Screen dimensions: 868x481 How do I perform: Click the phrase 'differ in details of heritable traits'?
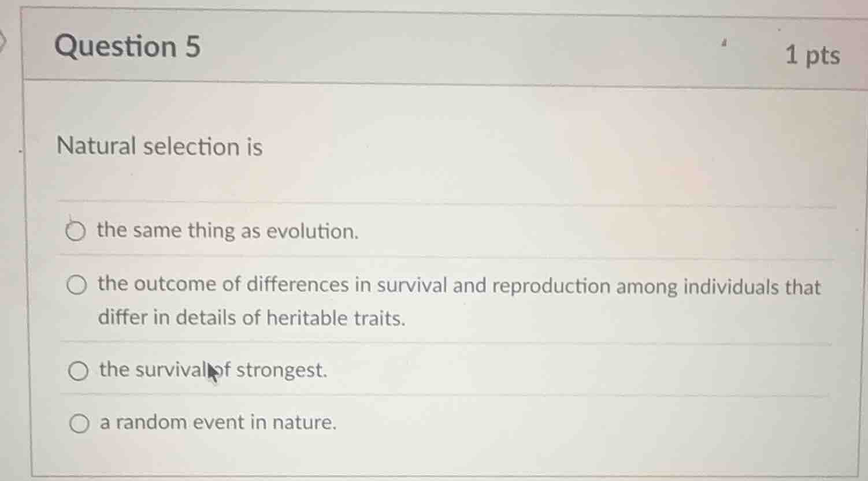[x=252, y=317]
